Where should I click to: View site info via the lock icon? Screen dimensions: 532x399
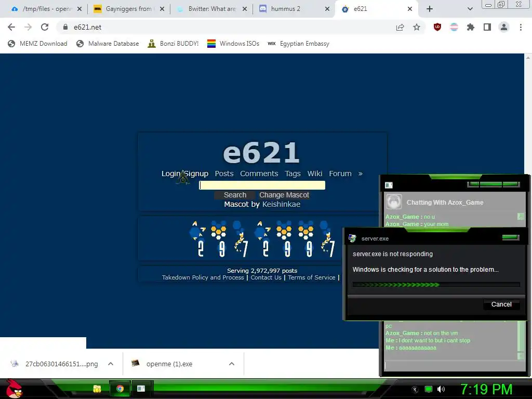click(65, 27)
